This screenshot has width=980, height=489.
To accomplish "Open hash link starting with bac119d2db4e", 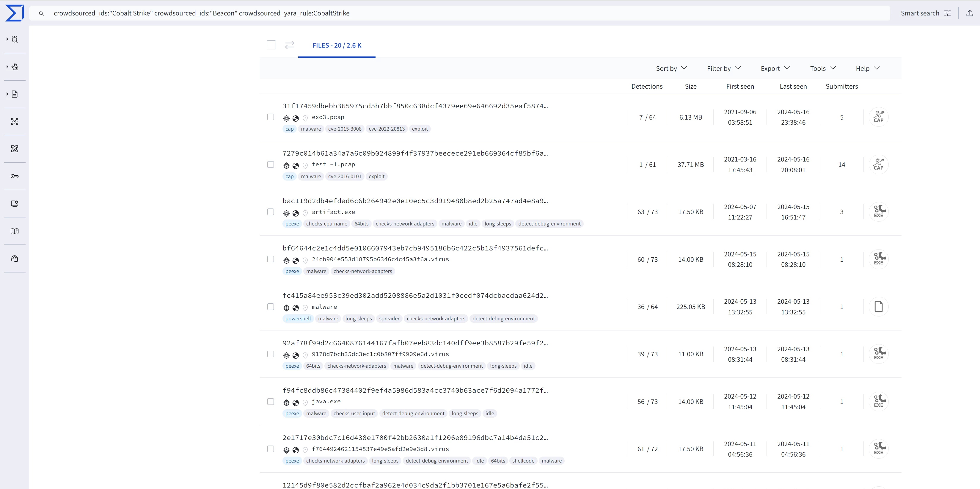I will 415,200.
